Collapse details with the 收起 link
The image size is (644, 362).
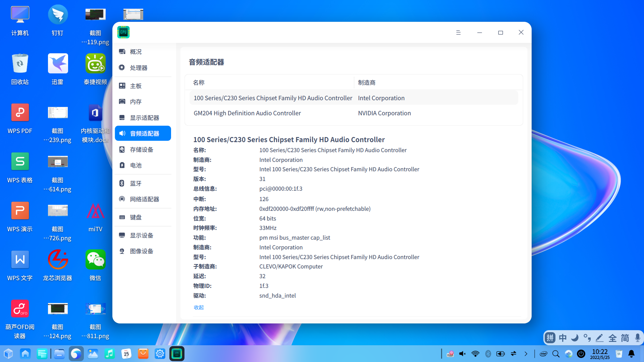click(199, 307)
